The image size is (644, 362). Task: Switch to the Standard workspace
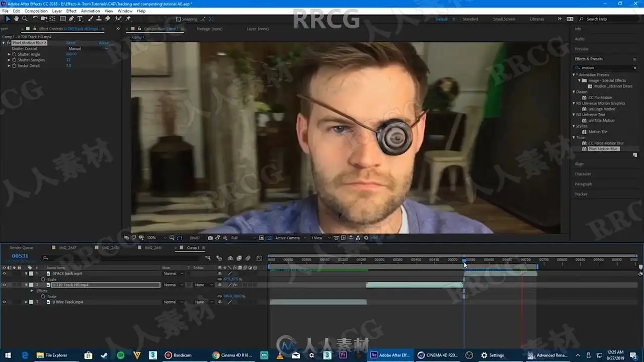(x=470, y=19)
